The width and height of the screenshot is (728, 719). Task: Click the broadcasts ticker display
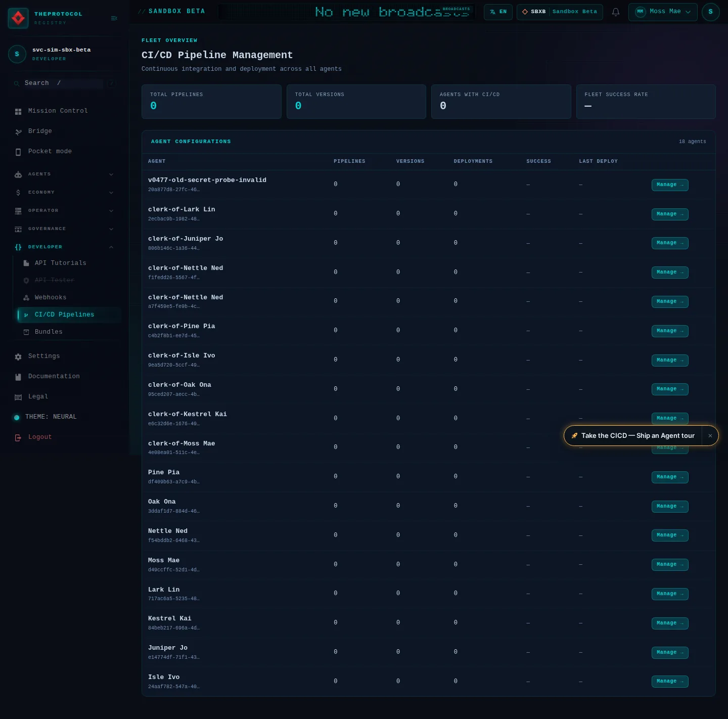tap(346, 12)
